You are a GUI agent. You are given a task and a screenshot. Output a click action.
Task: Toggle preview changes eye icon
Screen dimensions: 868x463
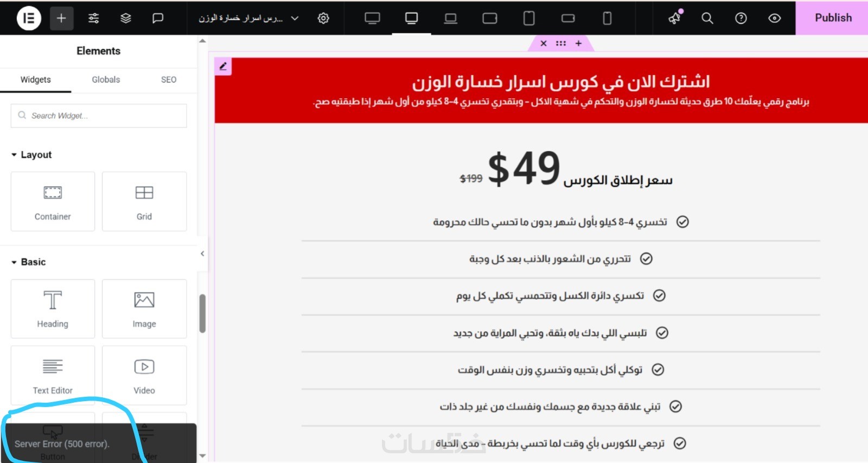click(x=775, y=18)
